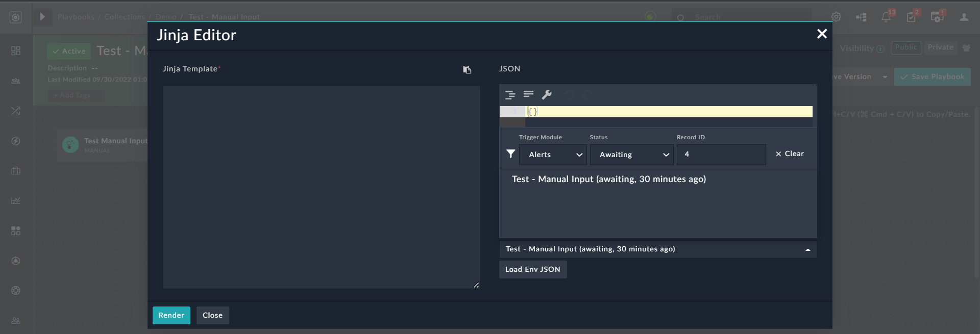Click the FortiSOAR logo icon in top-left corner

point(16,17)
